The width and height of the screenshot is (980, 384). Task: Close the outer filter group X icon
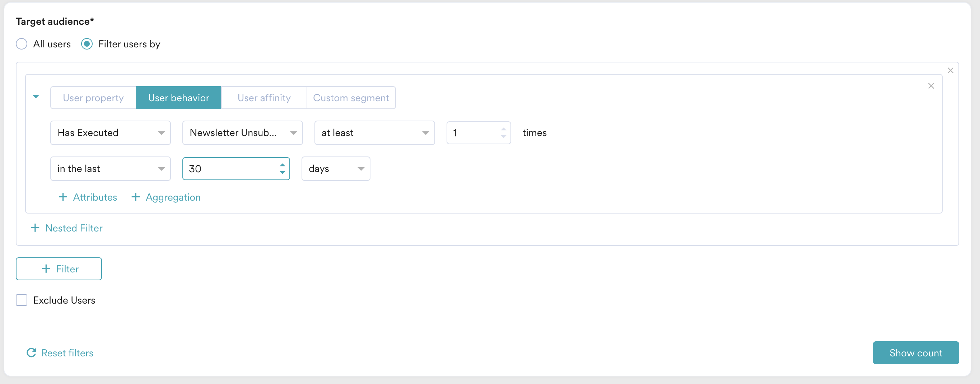[x=950, y=70]
